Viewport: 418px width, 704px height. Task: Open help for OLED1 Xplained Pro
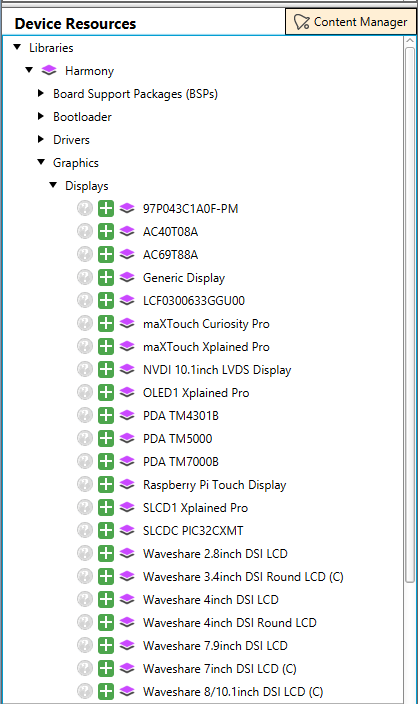tap(85, 392)
